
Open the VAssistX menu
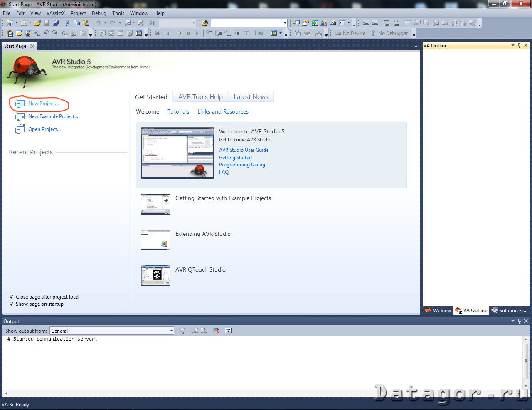point(56,13)
